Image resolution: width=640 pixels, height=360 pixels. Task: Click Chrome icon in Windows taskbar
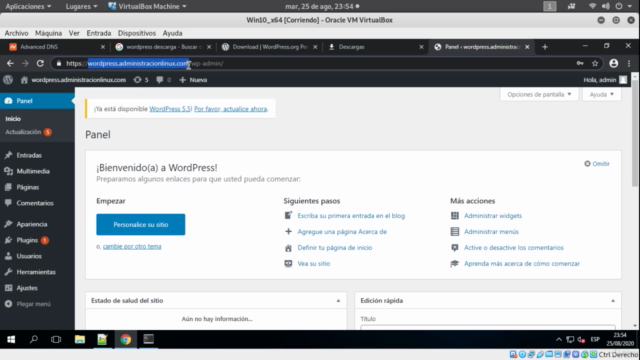(x=126, y=339)
